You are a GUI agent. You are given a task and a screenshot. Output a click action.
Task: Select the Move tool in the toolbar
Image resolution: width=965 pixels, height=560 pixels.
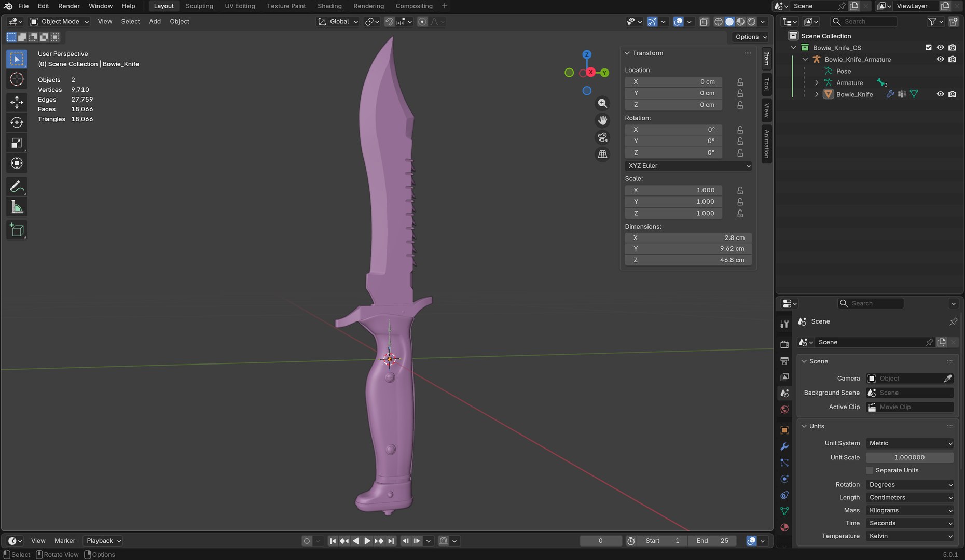(x=17, y=102)
